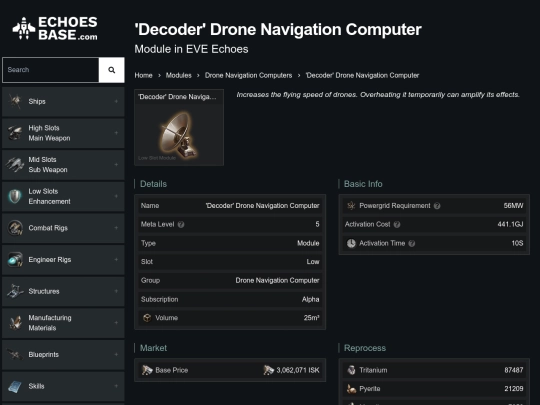Image resolution: width=540 pixels, height=405 pixels.
Task: Click the Slot value Low
Action: 313,262
